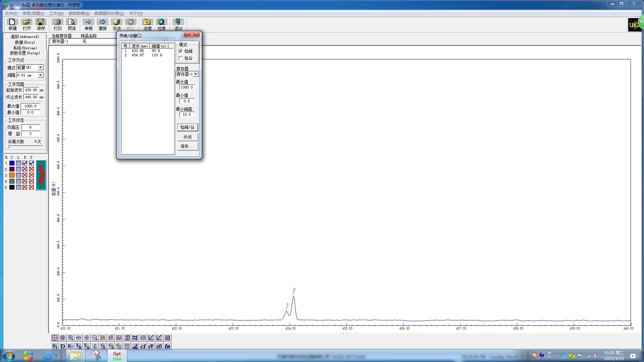Click the cI icon in bottom toolbar

pos(143,346)
